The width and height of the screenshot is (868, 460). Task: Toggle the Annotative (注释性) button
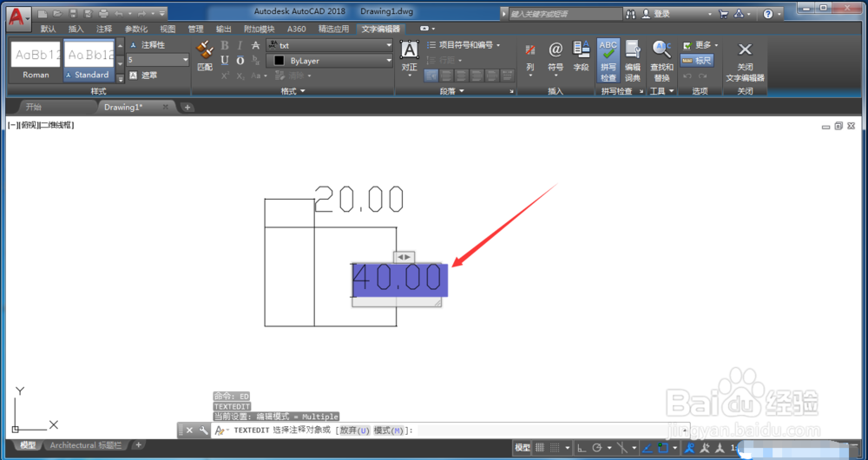[x=148, y=45]
